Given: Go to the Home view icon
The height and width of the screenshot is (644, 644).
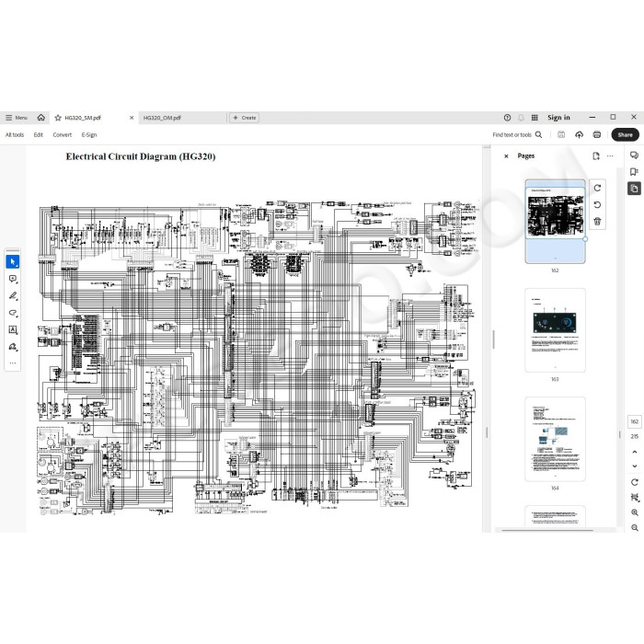Looking at the screenshot, I should click(x=41, y=118).
